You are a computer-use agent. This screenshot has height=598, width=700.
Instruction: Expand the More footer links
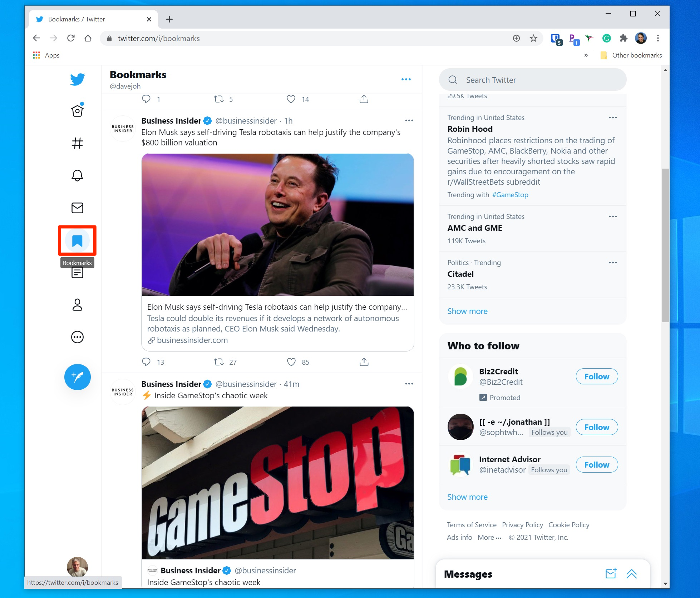coord(489,537)
